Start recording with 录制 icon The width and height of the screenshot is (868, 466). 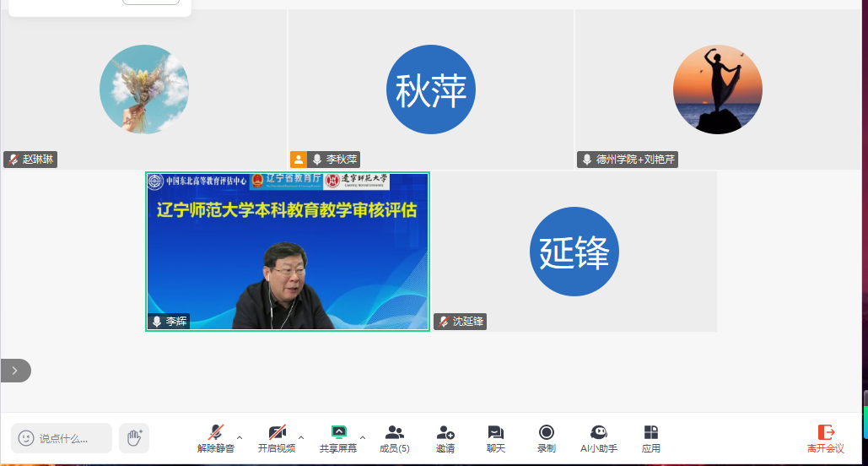click(547, 438)
